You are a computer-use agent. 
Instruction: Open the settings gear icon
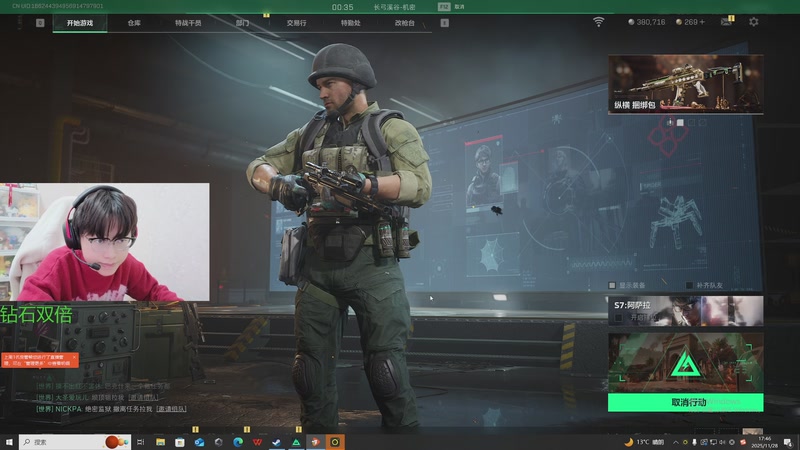[754, 22]
